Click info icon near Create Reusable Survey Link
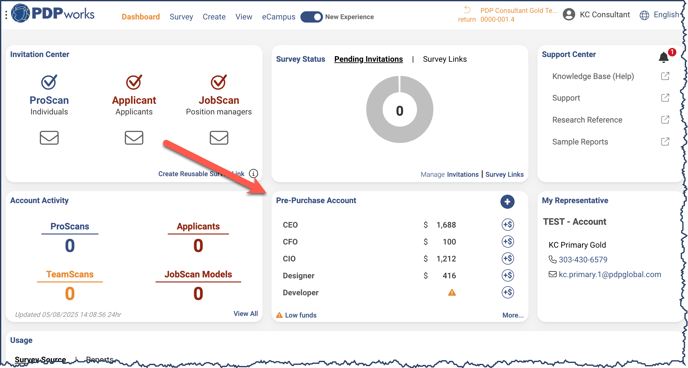Viewport: 688px width, 368px height. 253,174
